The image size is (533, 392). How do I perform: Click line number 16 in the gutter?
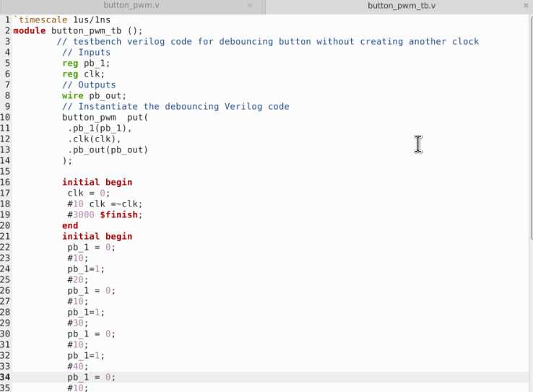tap(6, 182)
